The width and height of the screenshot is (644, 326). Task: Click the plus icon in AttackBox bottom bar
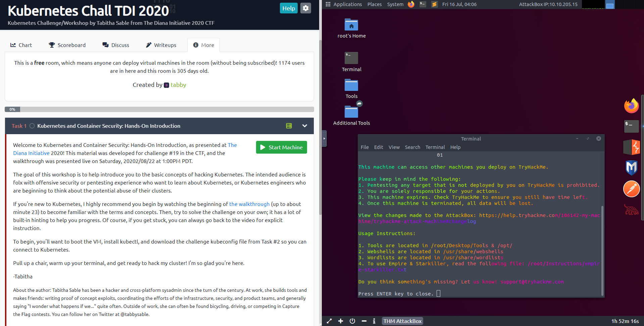click(341, 321)
